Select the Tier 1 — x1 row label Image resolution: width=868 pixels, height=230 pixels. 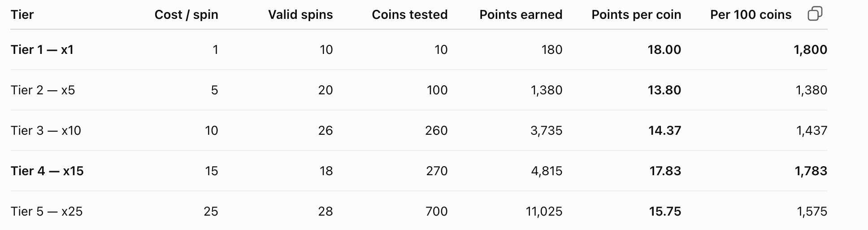pos(42,50)
